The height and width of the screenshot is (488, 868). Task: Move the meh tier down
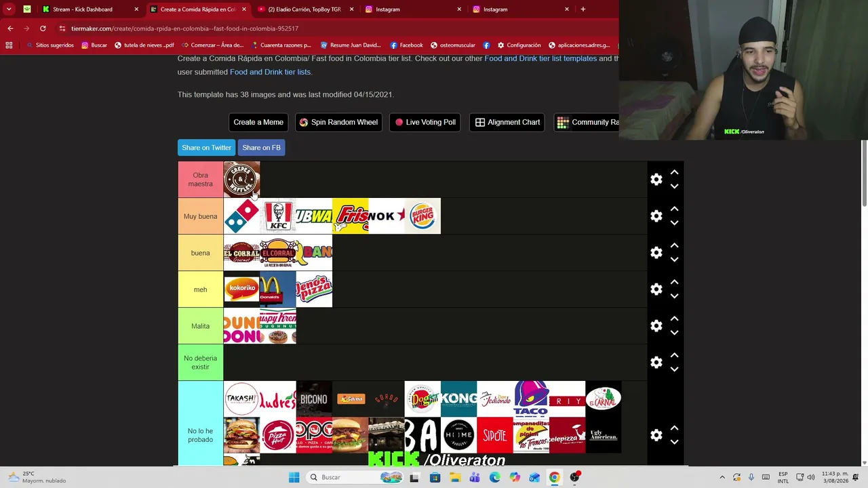(674, 296)
